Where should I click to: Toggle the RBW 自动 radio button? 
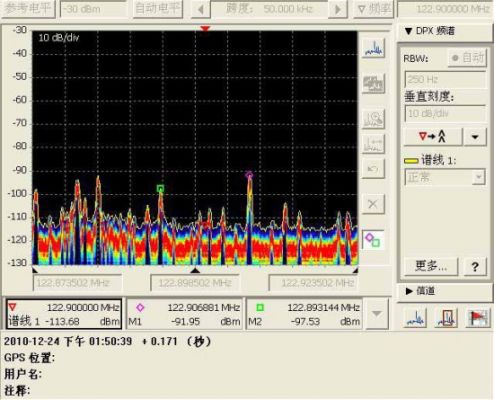coord(467,58)
